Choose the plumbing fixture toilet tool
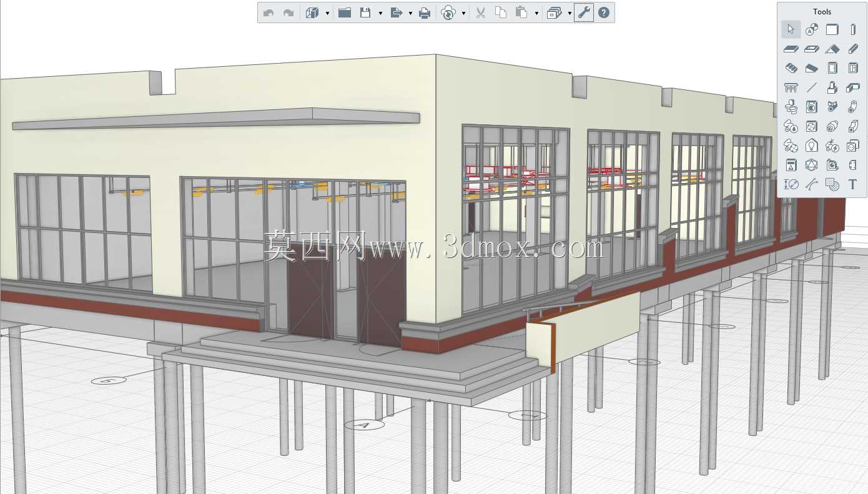The height and width of the screenshot is (494, 868). [791, 107]
